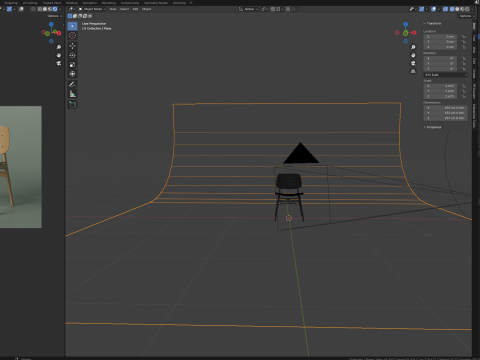Click the Rotation Z value field
Viewport: 480px width, 360px height.
[x=440, y=68]
